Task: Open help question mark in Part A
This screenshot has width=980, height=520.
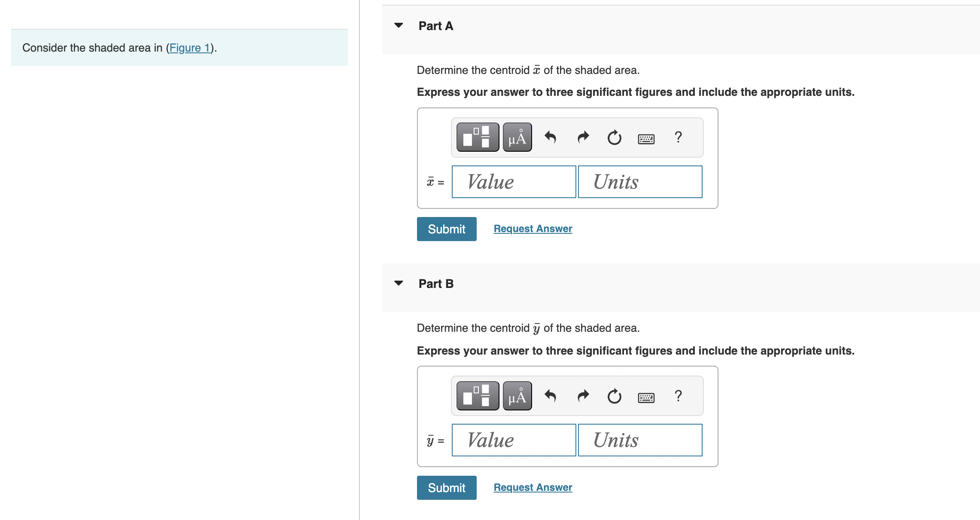Action: (678, 137)
